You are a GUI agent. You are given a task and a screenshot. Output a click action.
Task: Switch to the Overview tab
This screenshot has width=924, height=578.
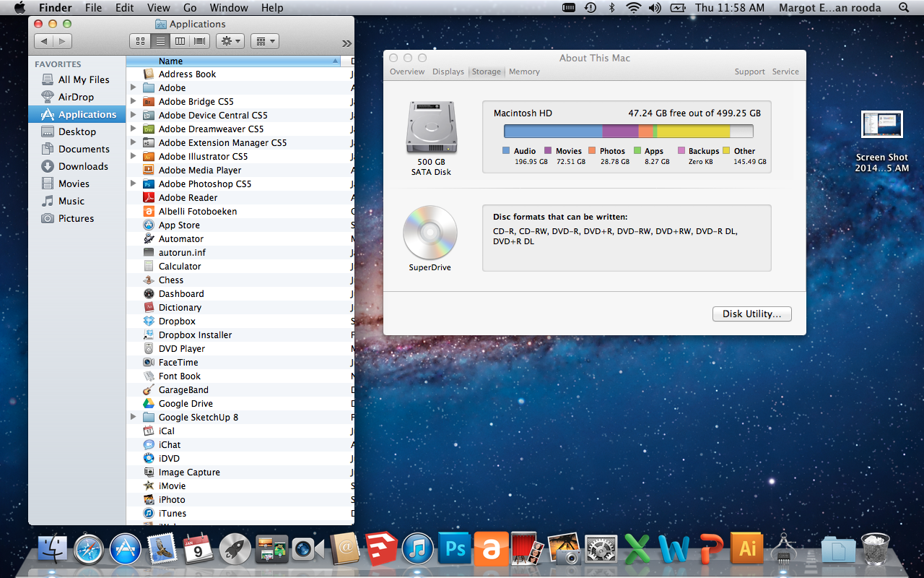[407, 72]
